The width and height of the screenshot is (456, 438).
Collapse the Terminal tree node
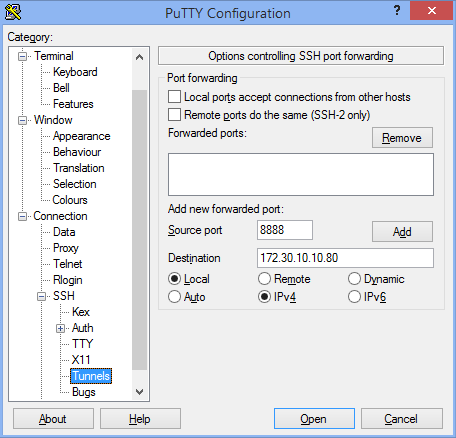(22, 56)
